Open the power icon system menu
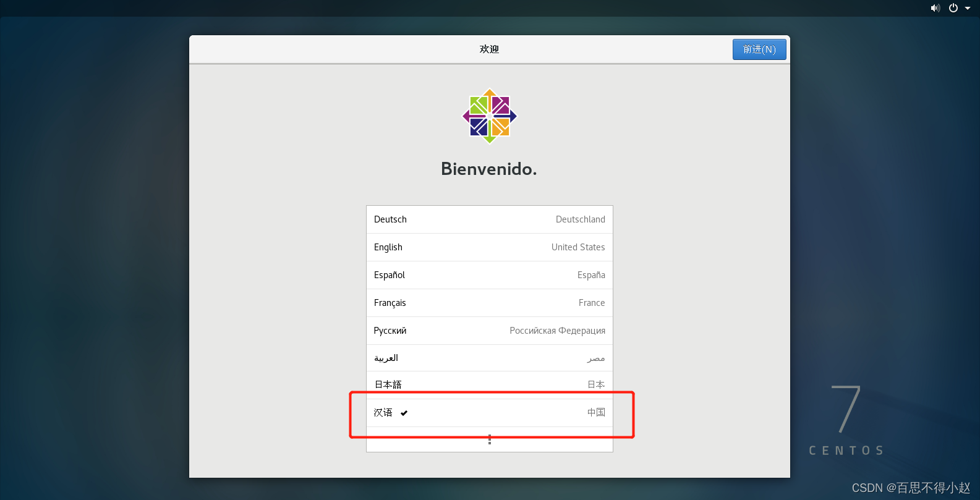 click(953, 8)
